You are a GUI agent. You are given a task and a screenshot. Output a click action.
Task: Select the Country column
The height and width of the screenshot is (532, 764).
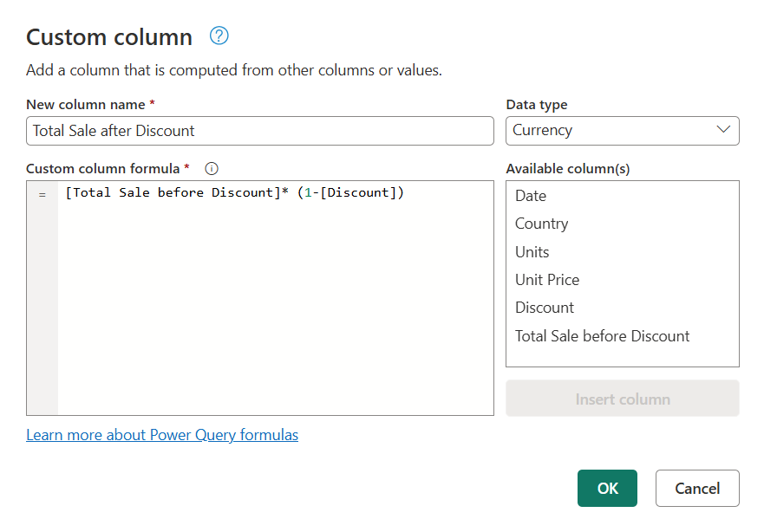pos(541,224)
